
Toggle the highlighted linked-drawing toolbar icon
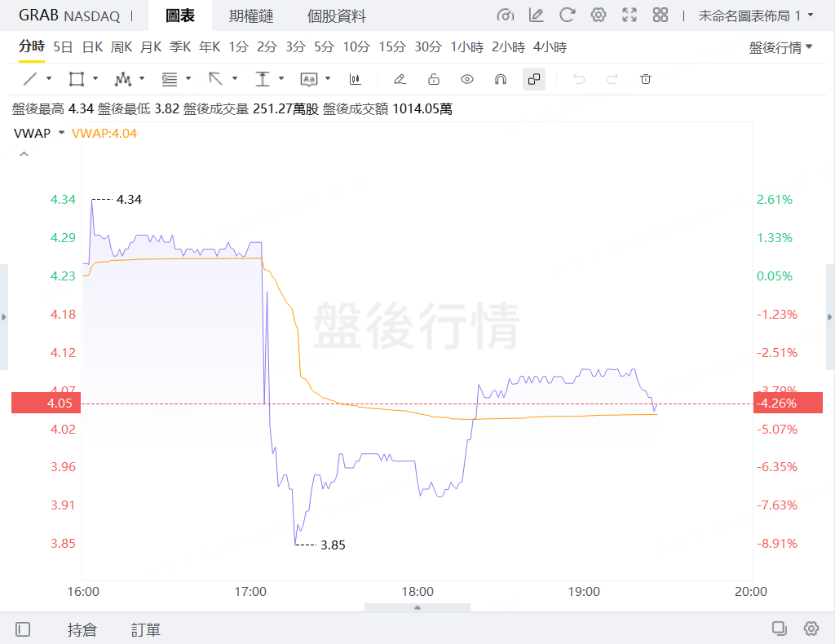pos(534,79)
